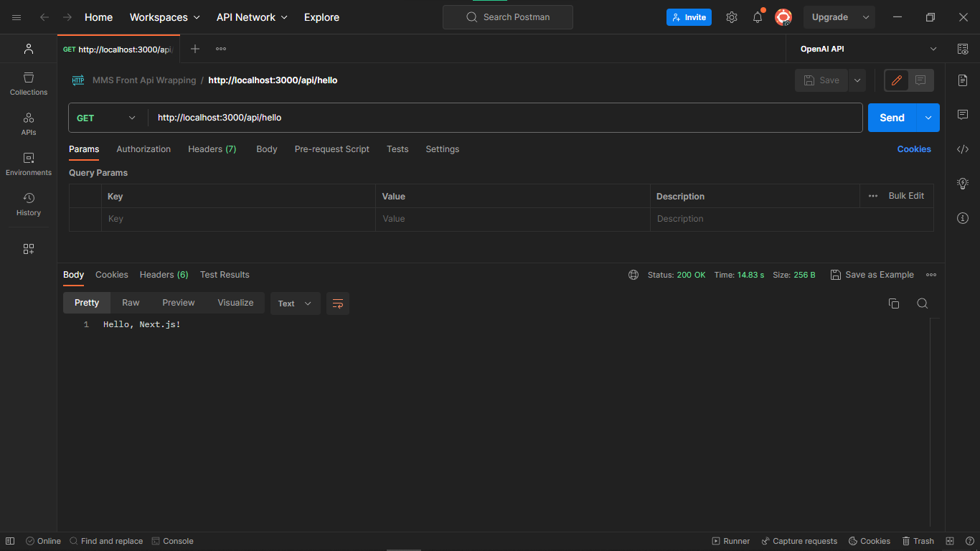Switch to the Authorization tab

[143, 149]
